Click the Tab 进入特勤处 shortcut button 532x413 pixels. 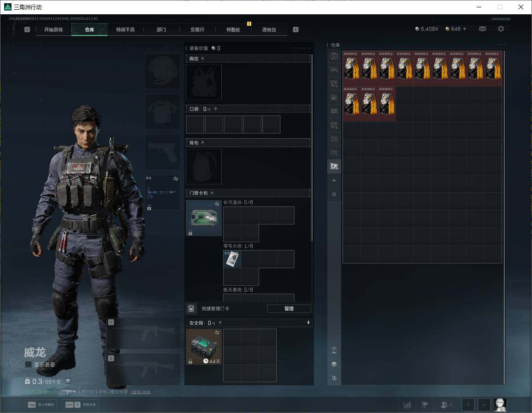[x=41, y=405]
